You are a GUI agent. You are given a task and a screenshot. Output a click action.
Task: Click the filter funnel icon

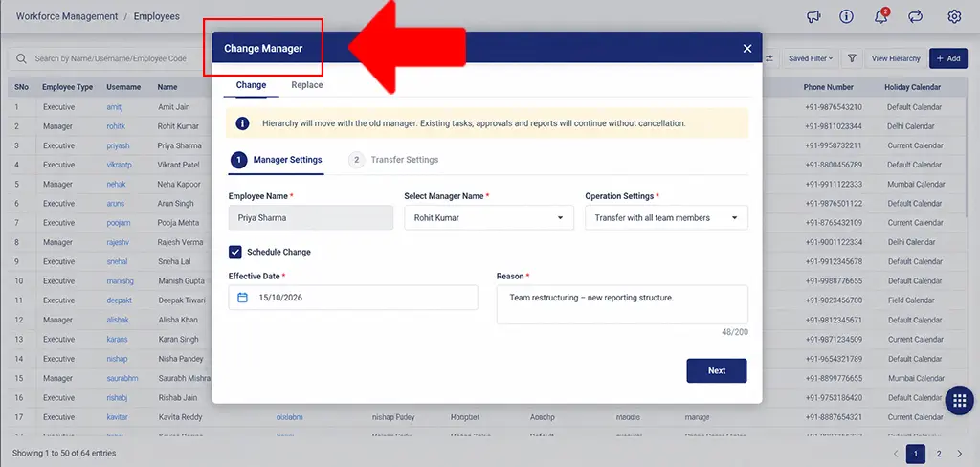[852, 58]
